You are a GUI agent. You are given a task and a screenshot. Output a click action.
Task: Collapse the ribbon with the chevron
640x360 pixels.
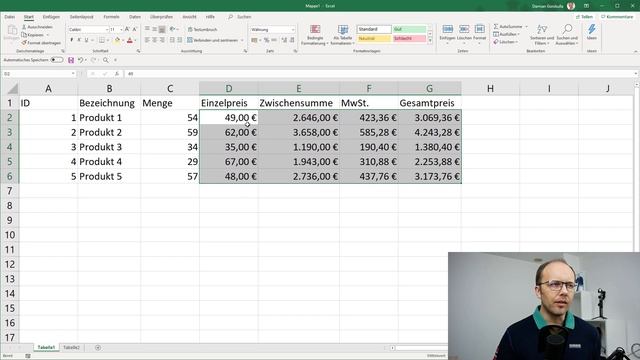pyautogui.click(x=636, y=51)
